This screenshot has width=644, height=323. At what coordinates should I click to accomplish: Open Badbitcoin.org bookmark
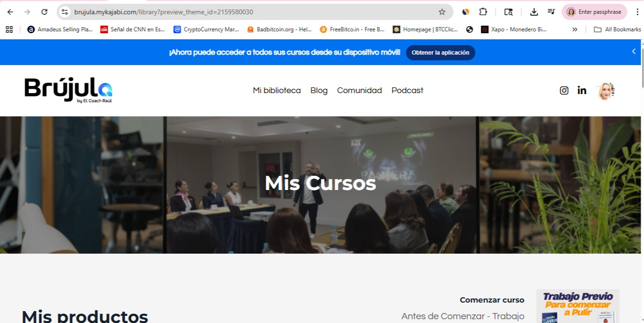(x=280, y=29)
